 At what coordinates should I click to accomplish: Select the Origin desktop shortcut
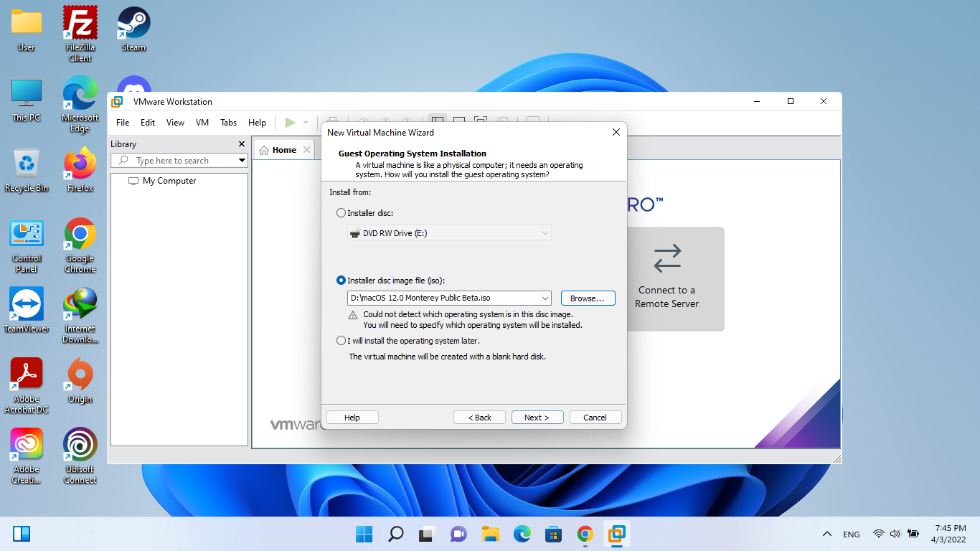(x=80, y=381)
